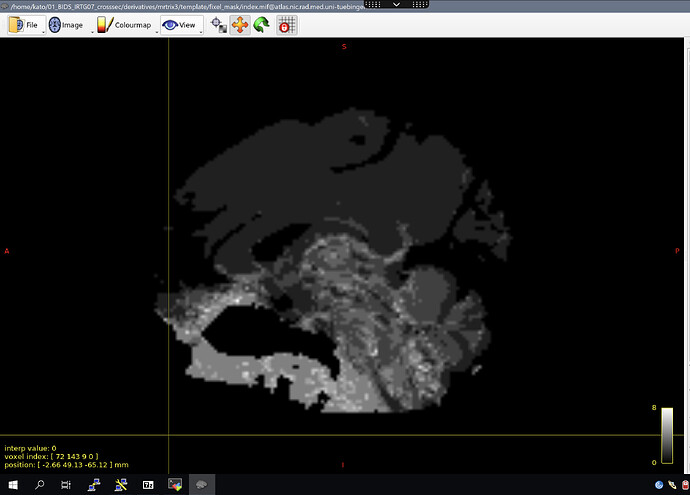This screenshot has height=495, width=690.
Task: Open the Windows Start menu
Action: coord(12,485)
